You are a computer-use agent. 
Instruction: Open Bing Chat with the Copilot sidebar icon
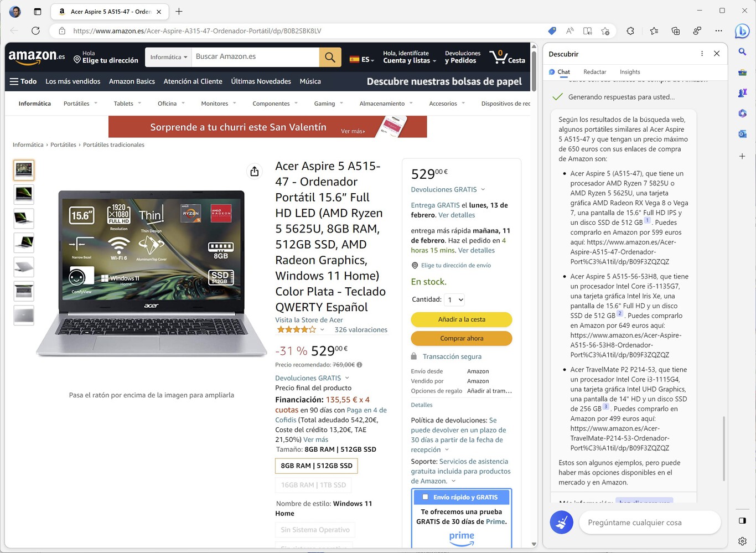click(x=742, y=32)
